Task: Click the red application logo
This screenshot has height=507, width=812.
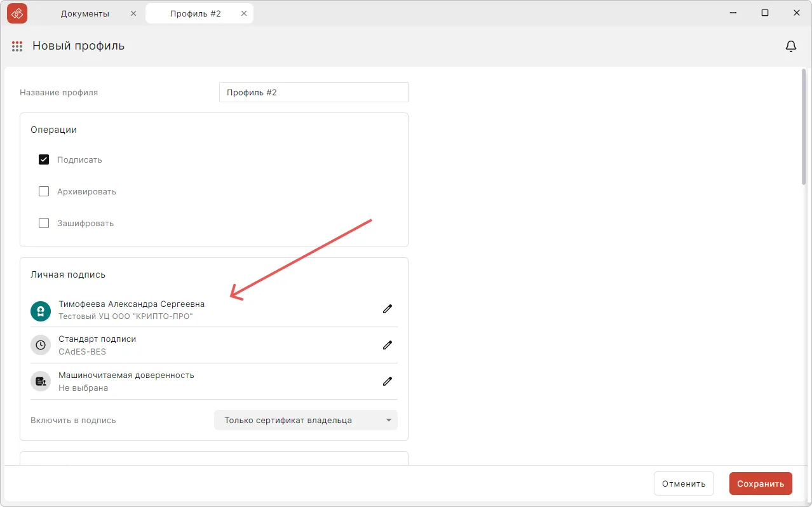Action: (17, 13)
